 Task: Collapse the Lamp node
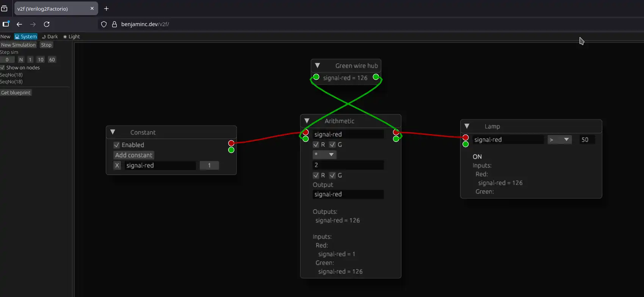click(467, 126)
